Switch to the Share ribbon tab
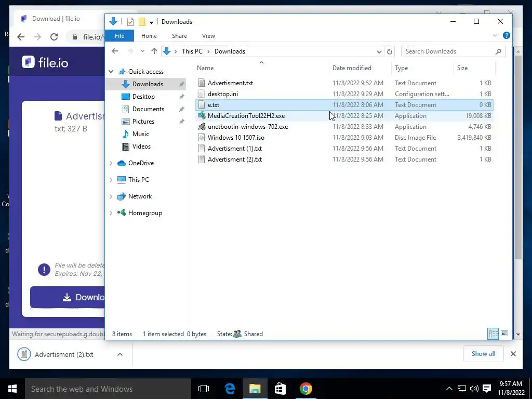Viewport: 532px width, 399px height. coord(179,36)
